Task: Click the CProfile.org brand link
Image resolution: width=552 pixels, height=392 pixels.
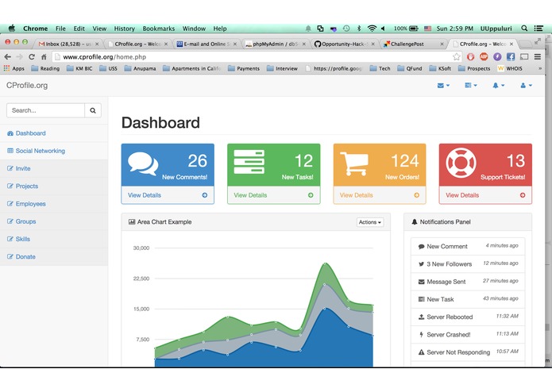Action: [27, 86]
